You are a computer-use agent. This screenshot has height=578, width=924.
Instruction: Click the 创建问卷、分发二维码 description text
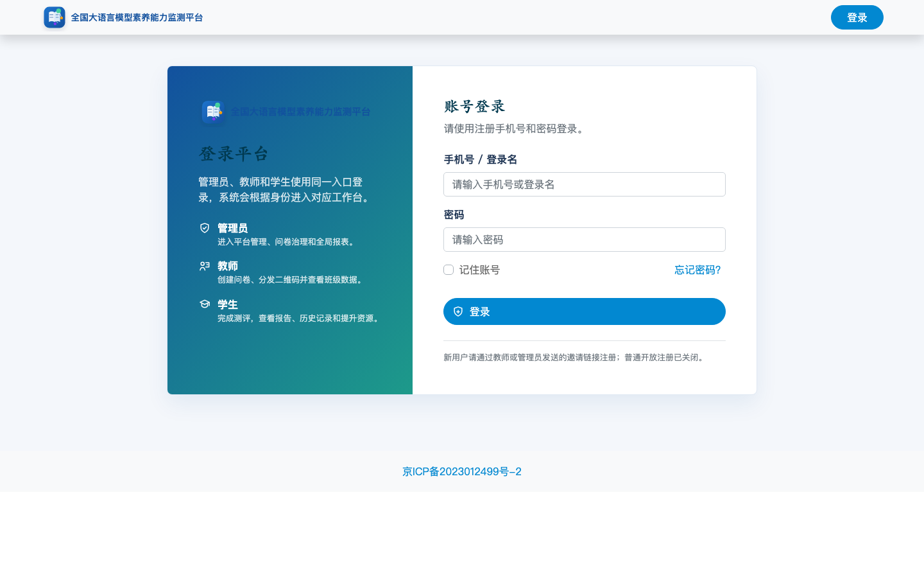[292, 280]
